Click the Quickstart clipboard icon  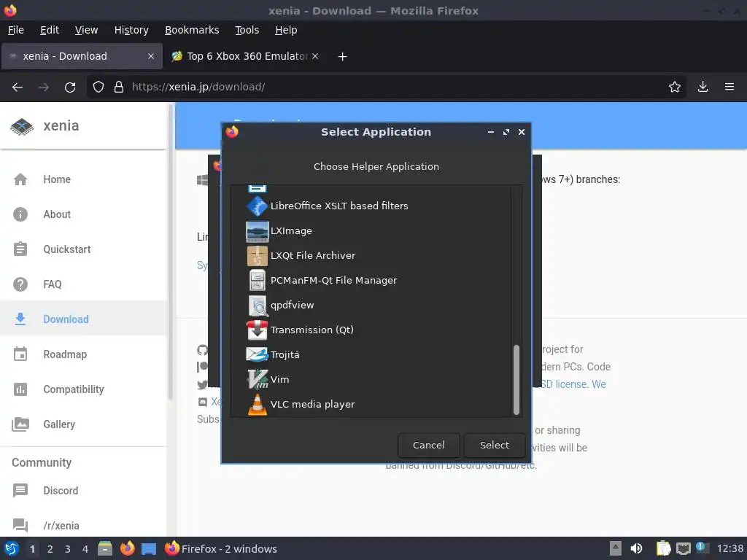tap(20, 249)
